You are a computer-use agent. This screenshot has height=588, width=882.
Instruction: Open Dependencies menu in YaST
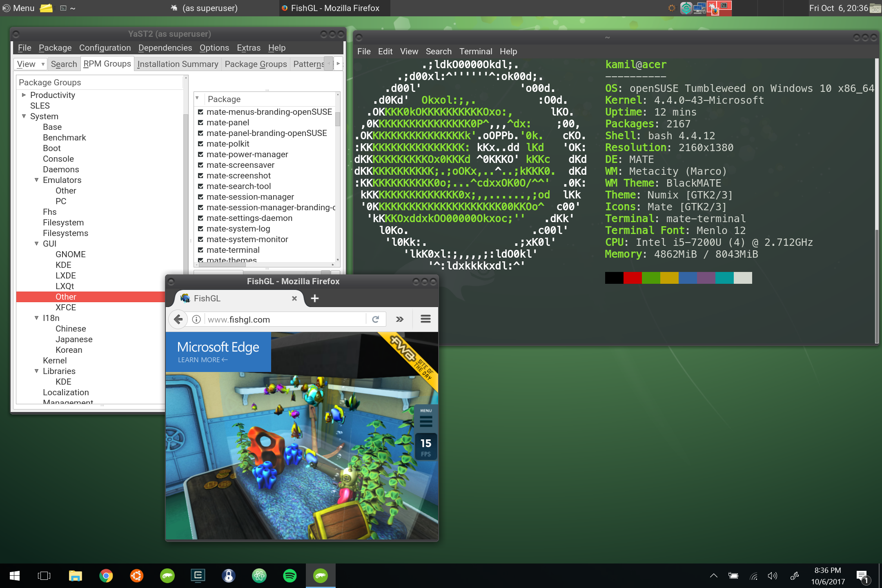[165, 48]
